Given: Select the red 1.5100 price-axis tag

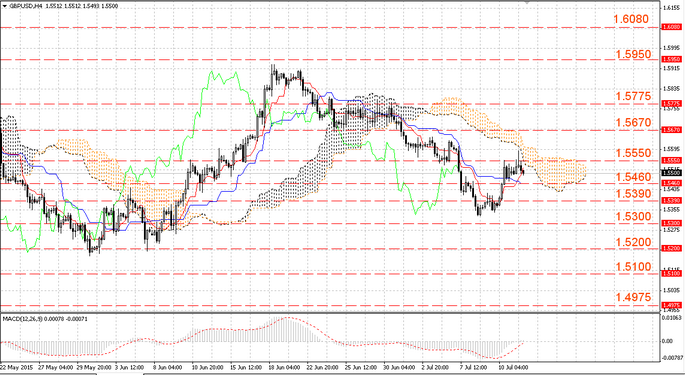Looking at the screenshot, I should point(671,273).
